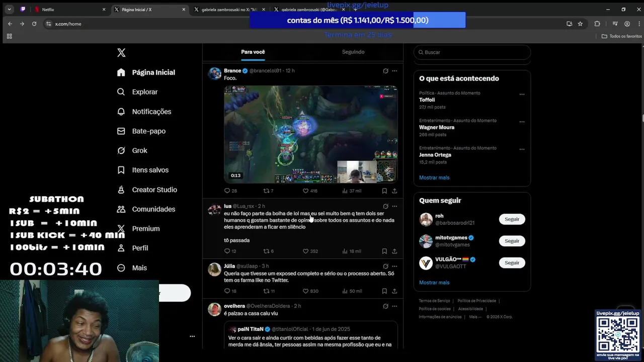Repost Júlia's post with 11 reposts
644x362 pixels.
269,291
